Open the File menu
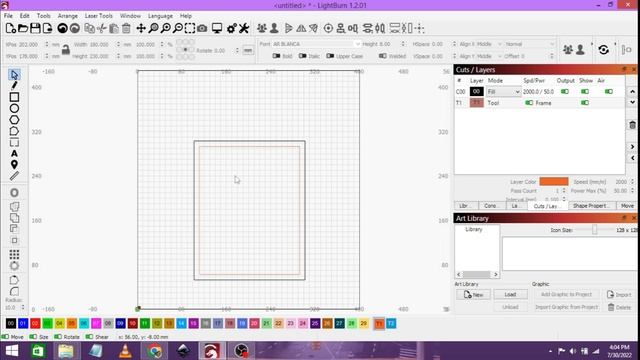Screen dimensions: 640x360 click(x=8, y=16)
